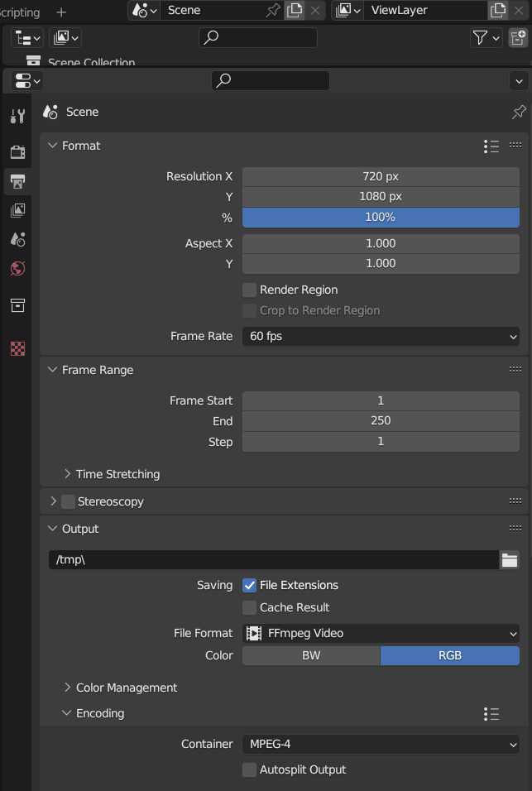Select the Tool properties icon
The height and width of the screenshot is (791, 532).
pos(17,116)
